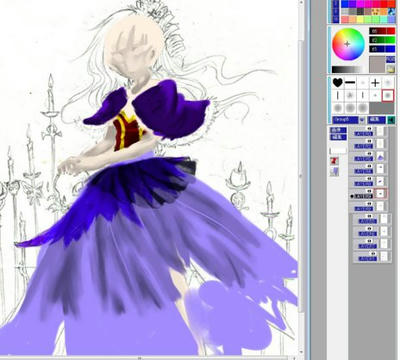This screenshot has width=400, height=360.
Task: Select the red-outlined active layer thumbnail
Action: click(380, 194)
